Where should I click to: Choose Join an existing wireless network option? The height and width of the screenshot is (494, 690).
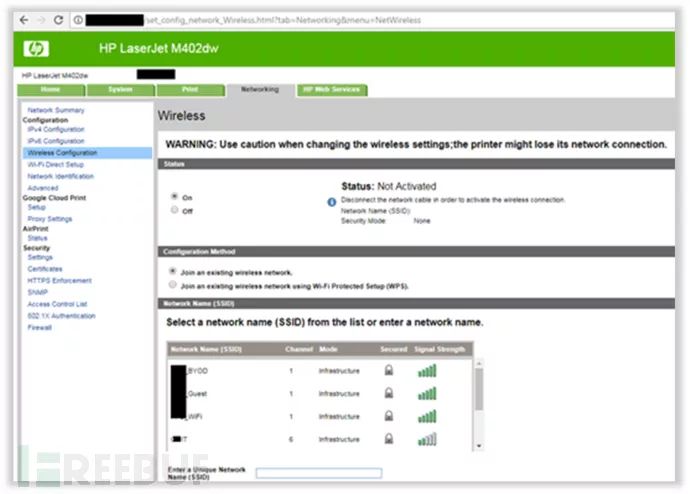coord(172,271)
